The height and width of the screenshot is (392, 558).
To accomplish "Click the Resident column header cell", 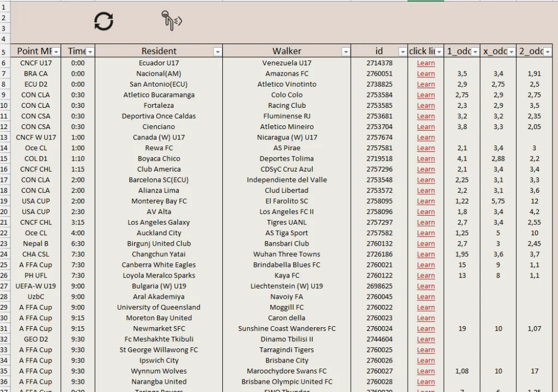I will point(159,51).
